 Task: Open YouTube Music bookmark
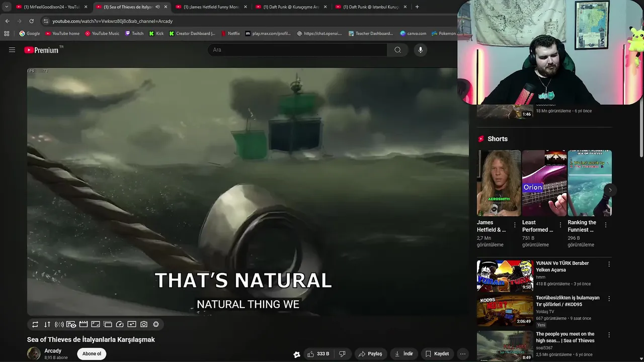[102, 34]
